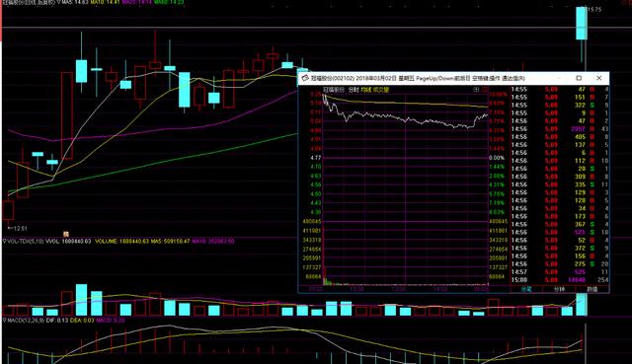Click the small orange info marker below candlesticks

(x=66, y=234)
